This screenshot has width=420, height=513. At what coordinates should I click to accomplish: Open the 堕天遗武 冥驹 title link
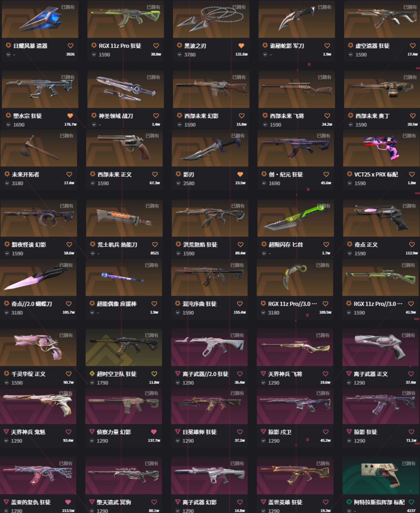tap(114, 502)
